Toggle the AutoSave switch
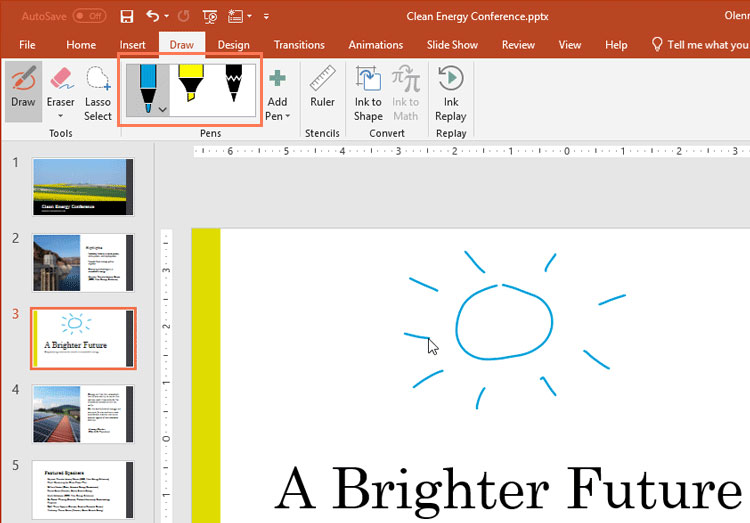 [89, 16]
